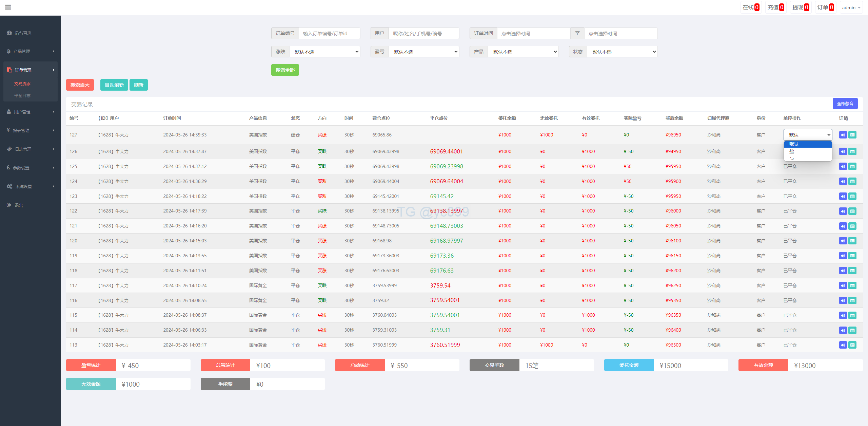Screen dimensions: 868x426
Task: Click the 退出 logout sidebar icon
Action: click(x=9, y=205)
